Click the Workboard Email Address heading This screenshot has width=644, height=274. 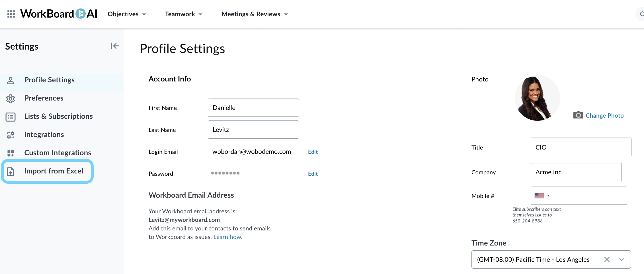point(191,195)
